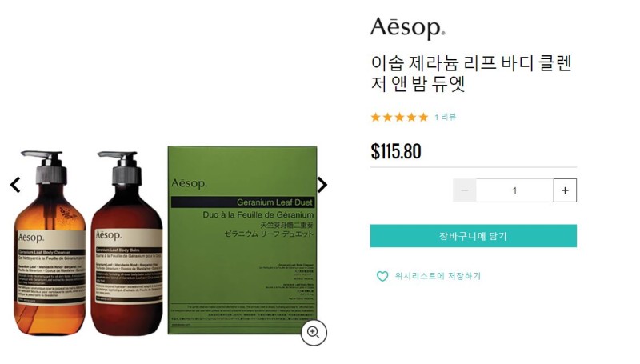
Task: Click the Aēsop logo on green box
Action: (x=189, y=183)
